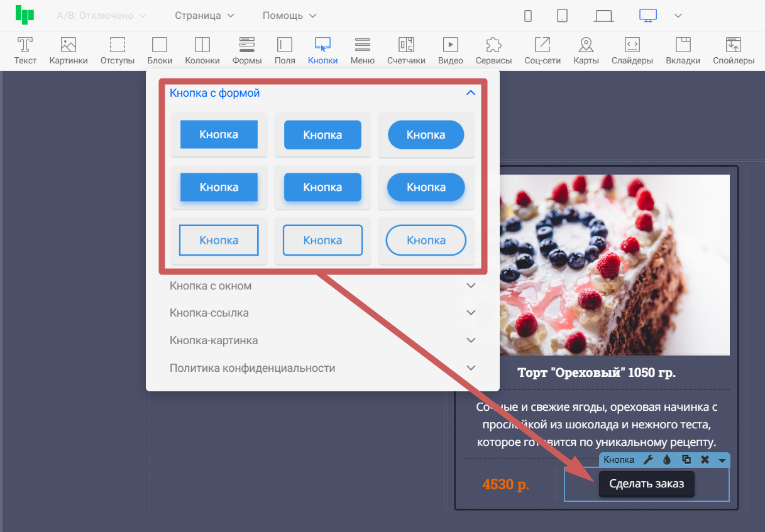Open the Колонки columns tool
Viewport: 765px width, 532px height.
[202, 51]
